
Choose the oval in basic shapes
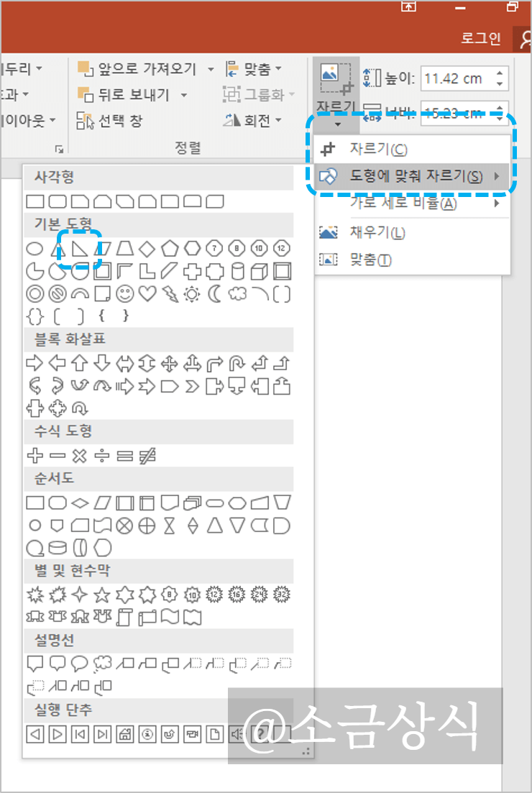35,248
